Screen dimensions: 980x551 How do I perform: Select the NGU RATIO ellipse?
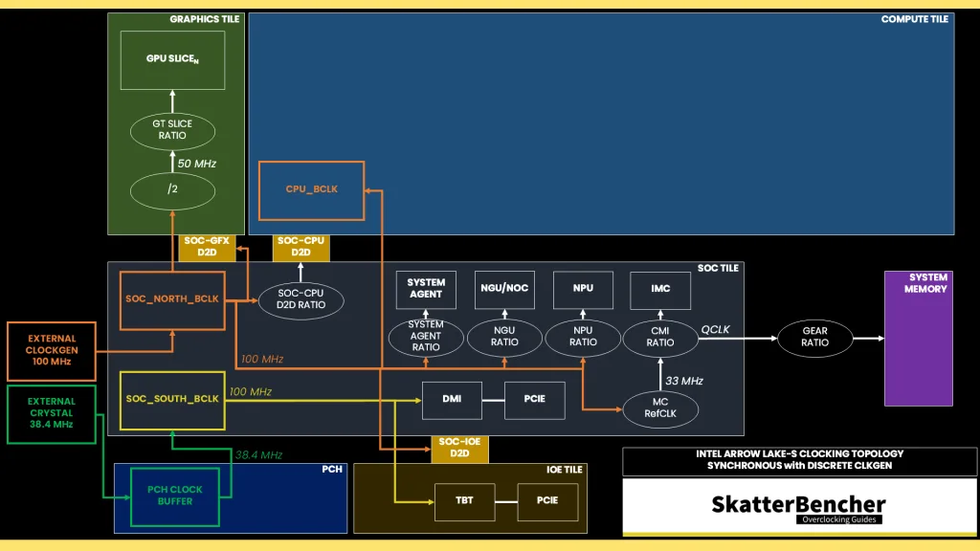[x=504, y=338]
